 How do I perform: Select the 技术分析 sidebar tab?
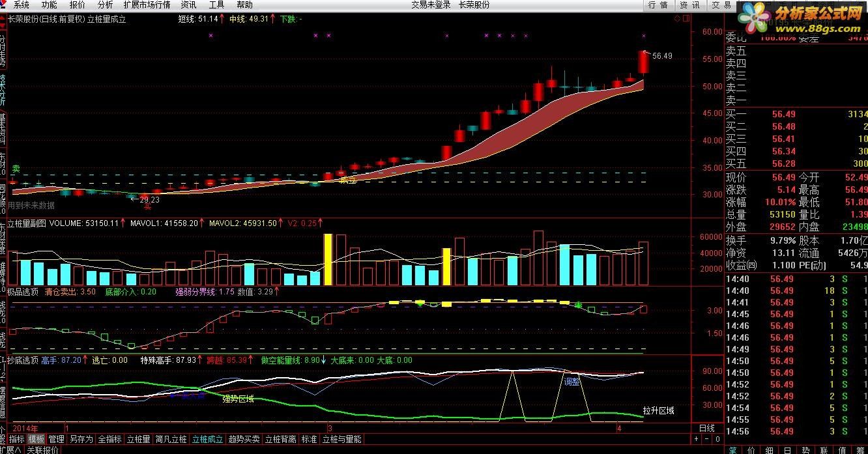[3, 91]
